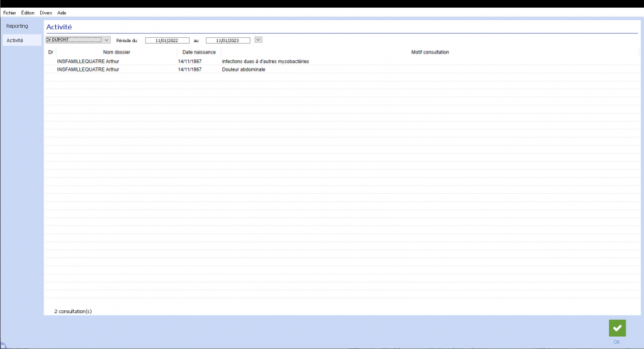This screenshot has height=349, width=644.
Task: Select Reporting in the left sidebar
Action: pyautogui.click(x=17, y=26)
